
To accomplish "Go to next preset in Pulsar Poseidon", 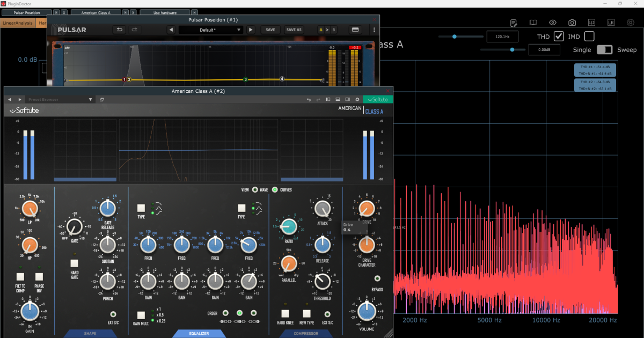I will click(x=251, y=30).
